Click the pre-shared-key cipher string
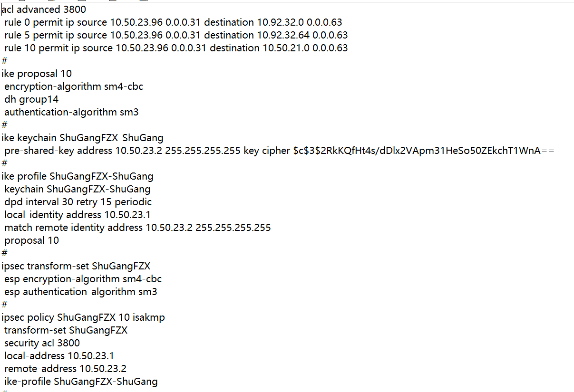 423,151
